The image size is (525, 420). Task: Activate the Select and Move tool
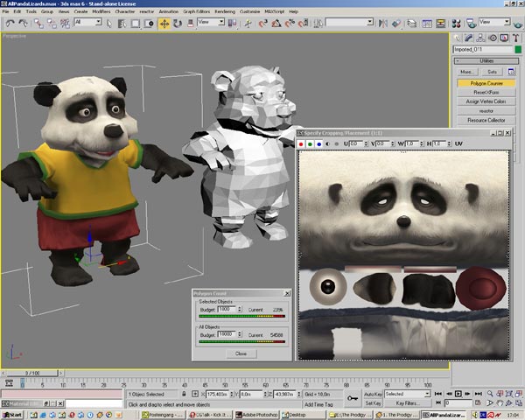click(x=164, y=23)
